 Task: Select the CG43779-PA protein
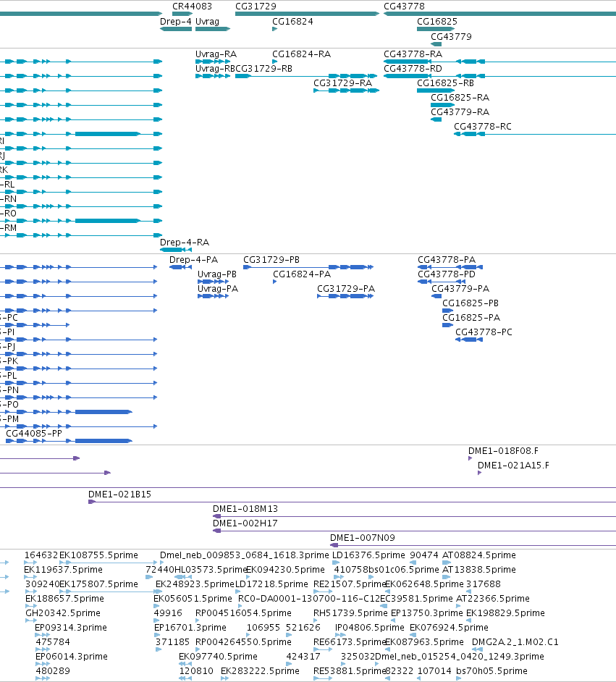[436, 296]
